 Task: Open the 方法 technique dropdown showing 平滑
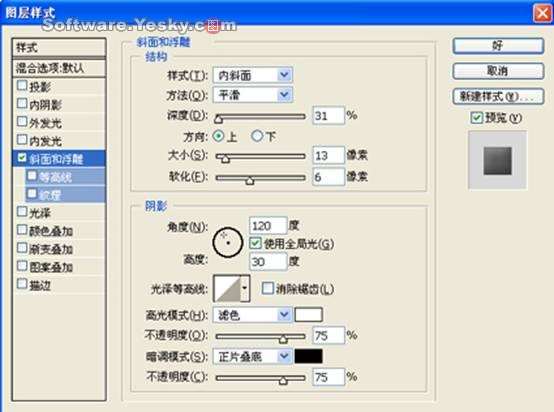tap(253, 95)
